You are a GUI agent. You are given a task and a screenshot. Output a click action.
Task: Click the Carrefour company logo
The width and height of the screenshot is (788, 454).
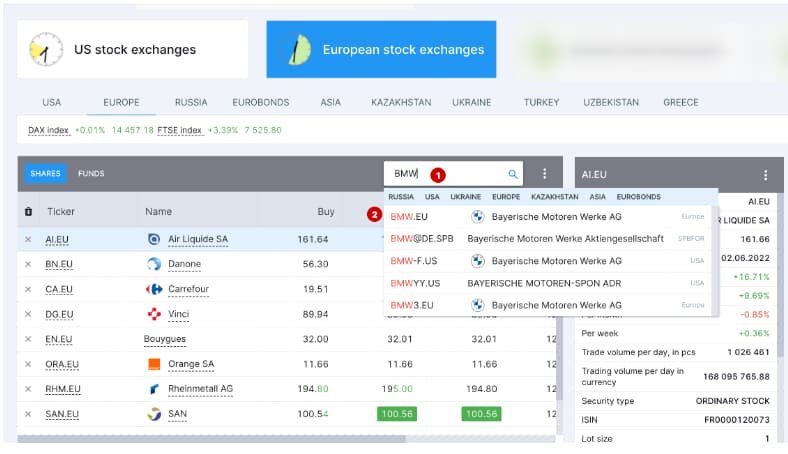pyautogui.click(x=154, y=289)
